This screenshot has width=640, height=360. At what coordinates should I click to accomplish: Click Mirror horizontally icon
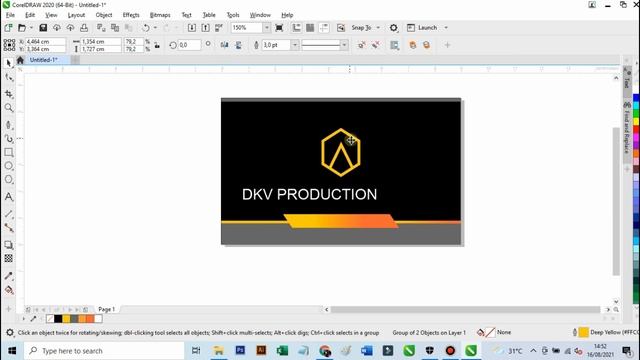point(224,45)
